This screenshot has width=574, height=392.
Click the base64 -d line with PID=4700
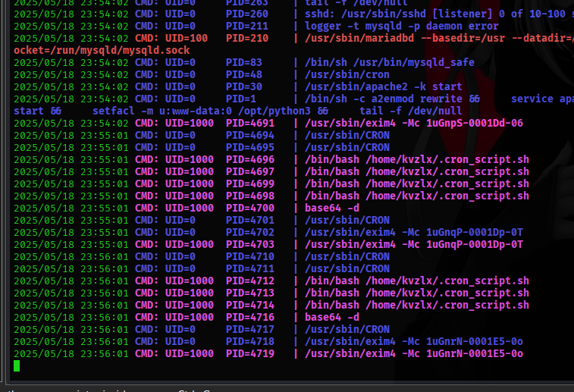click(x=331, y=208)
